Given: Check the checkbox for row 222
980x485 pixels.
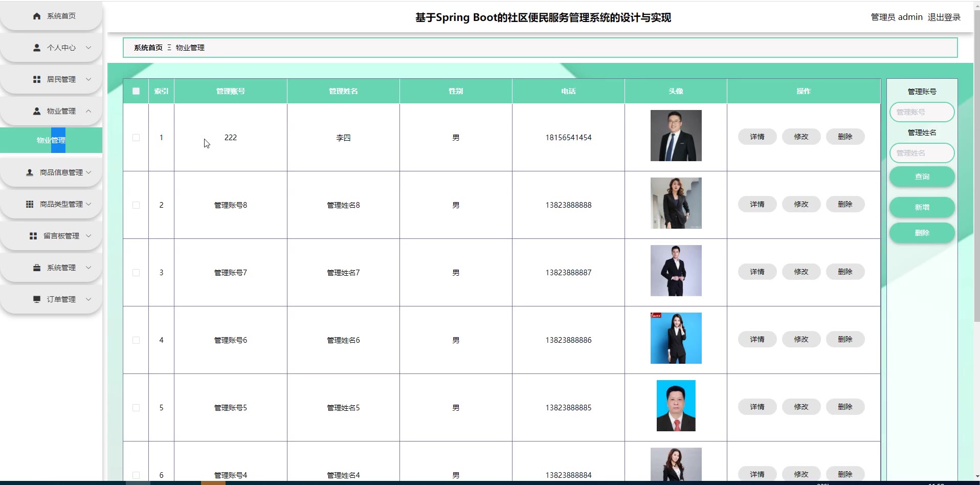Looking at the screenshot, I should click(136, 138).
